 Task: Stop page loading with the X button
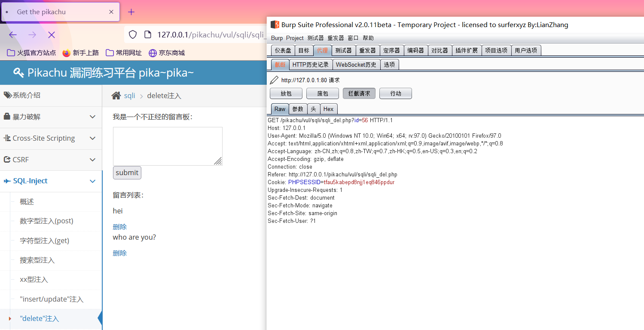(x=52, y=35)
